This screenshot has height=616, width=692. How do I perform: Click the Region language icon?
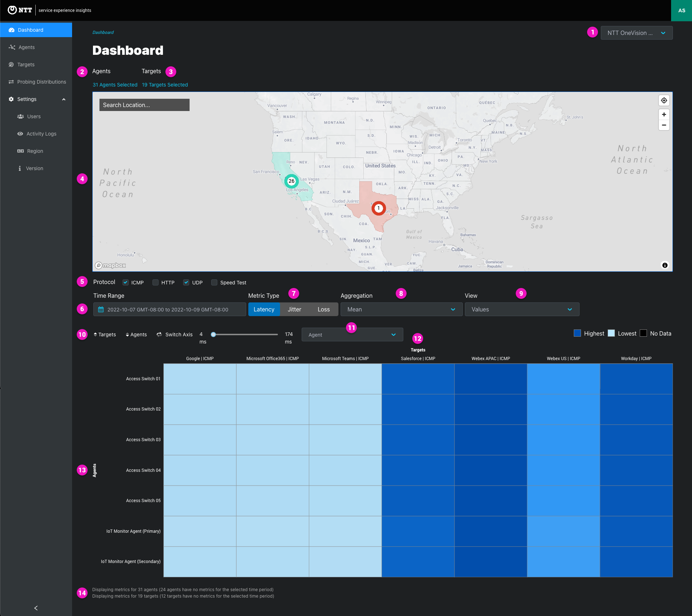21,151
